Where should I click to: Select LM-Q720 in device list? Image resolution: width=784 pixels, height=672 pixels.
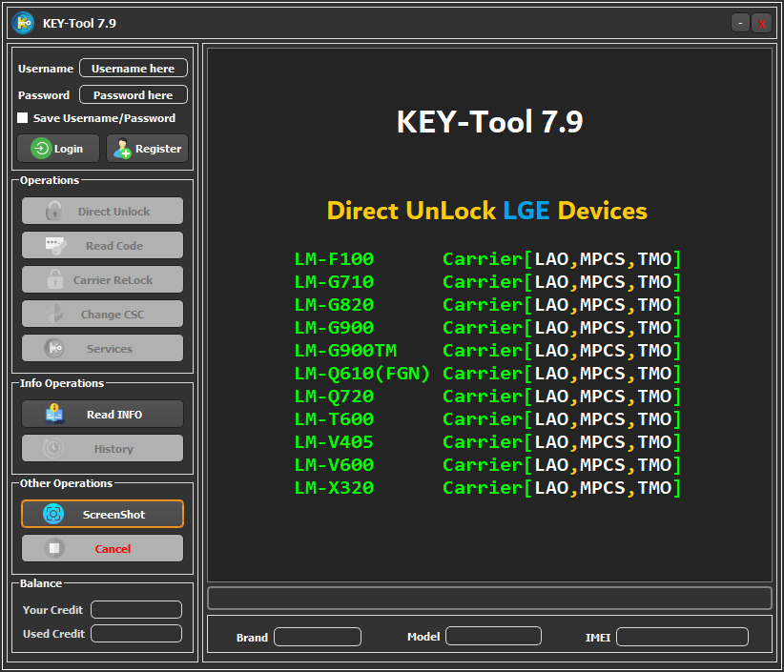[334, 397]
